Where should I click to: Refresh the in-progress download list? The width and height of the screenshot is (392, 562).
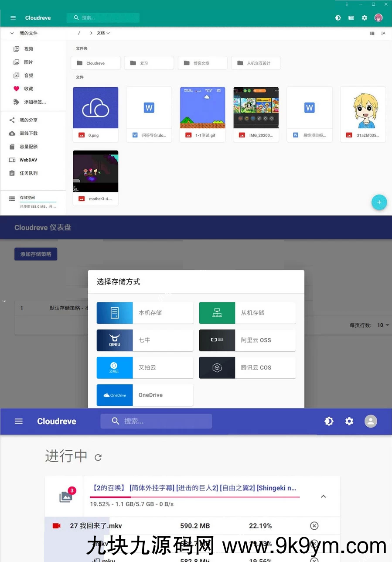coord(98,457)
